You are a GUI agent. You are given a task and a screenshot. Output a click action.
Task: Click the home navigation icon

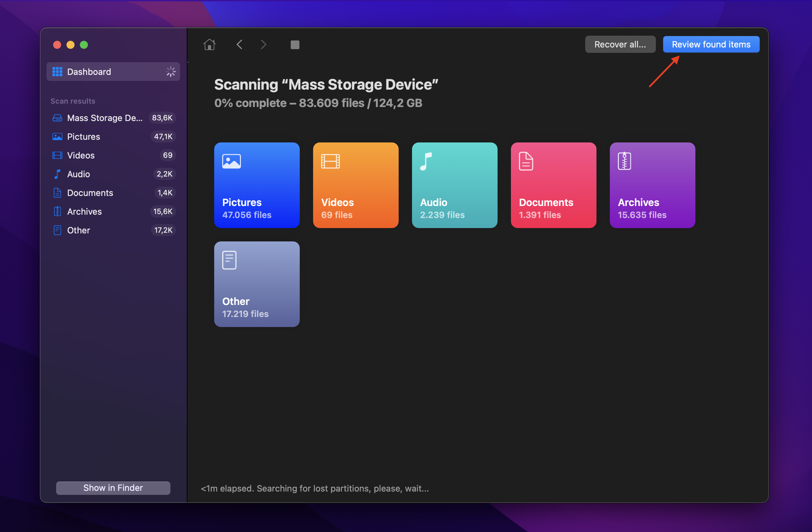pos(210,44)
